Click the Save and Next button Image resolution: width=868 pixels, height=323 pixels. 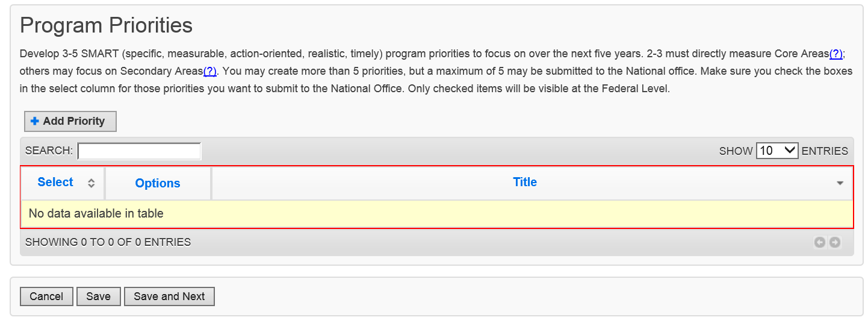[169, 296]
